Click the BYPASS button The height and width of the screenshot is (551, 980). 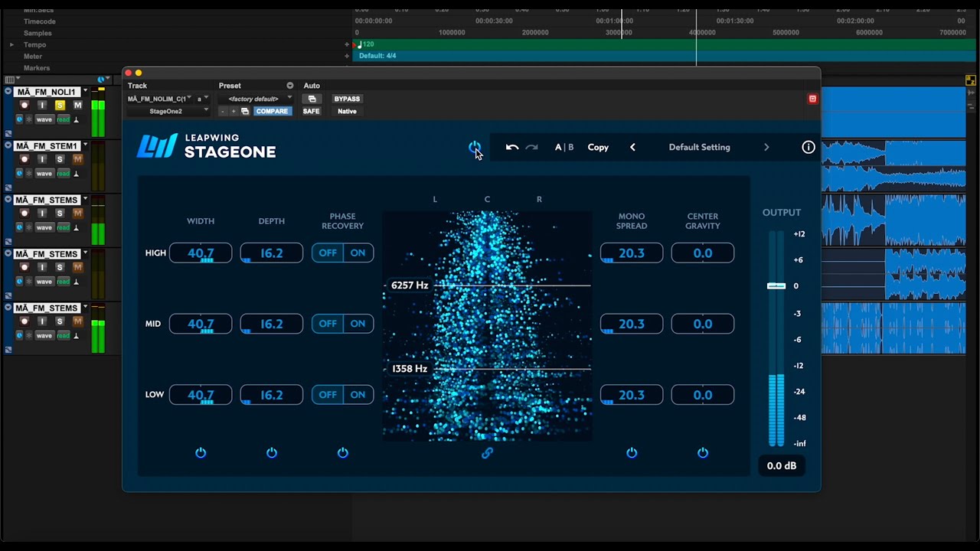(347, 99)
